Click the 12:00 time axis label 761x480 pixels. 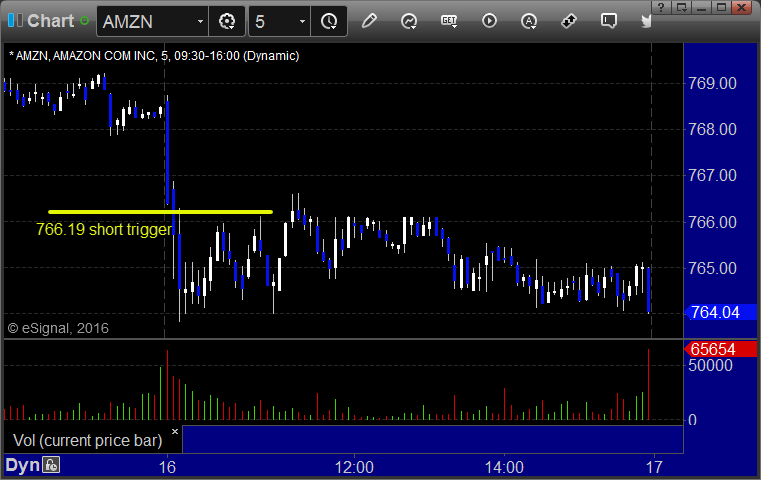[x=354, y=467]
